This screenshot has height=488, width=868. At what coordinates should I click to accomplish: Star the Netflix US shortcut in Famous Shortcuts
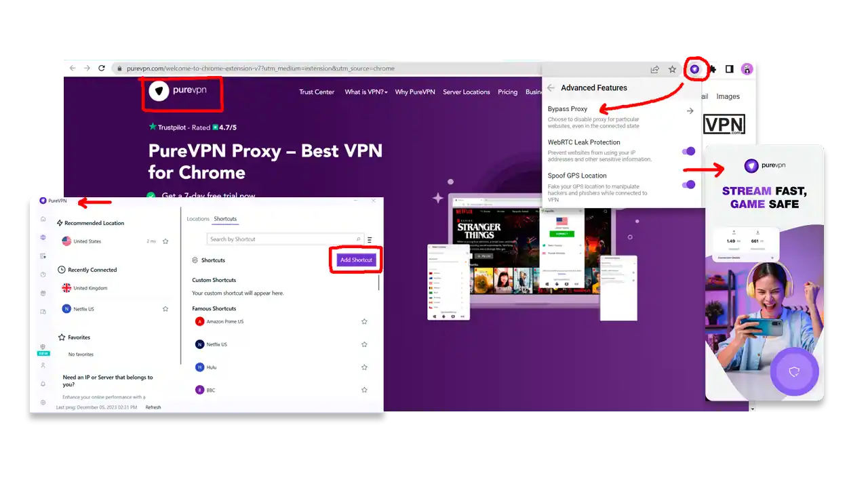click(364, 344)
